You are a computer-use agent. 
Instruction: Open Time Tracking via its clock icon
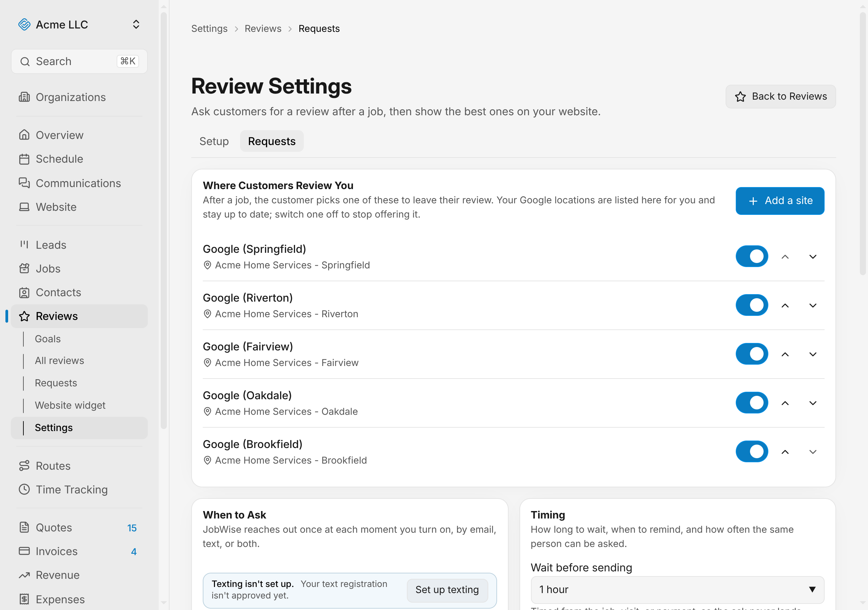pyautogui.click(x=24, y=489)
